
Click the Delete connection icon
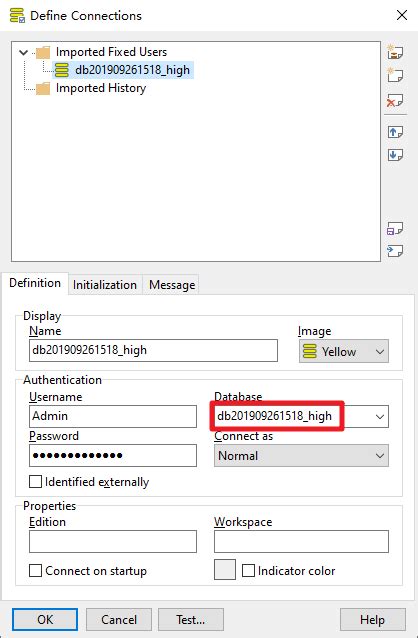395,101
